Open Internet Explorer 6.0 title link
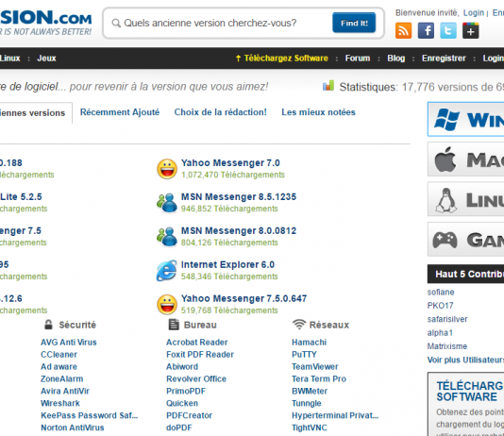This screenshot has height=436, width=504. point(227,265)
